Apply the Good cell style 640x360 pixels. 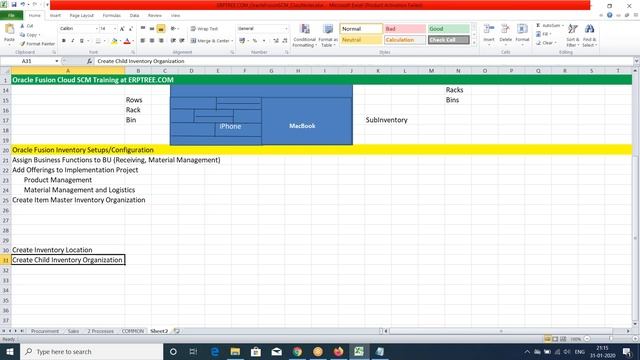click(449, 29)
